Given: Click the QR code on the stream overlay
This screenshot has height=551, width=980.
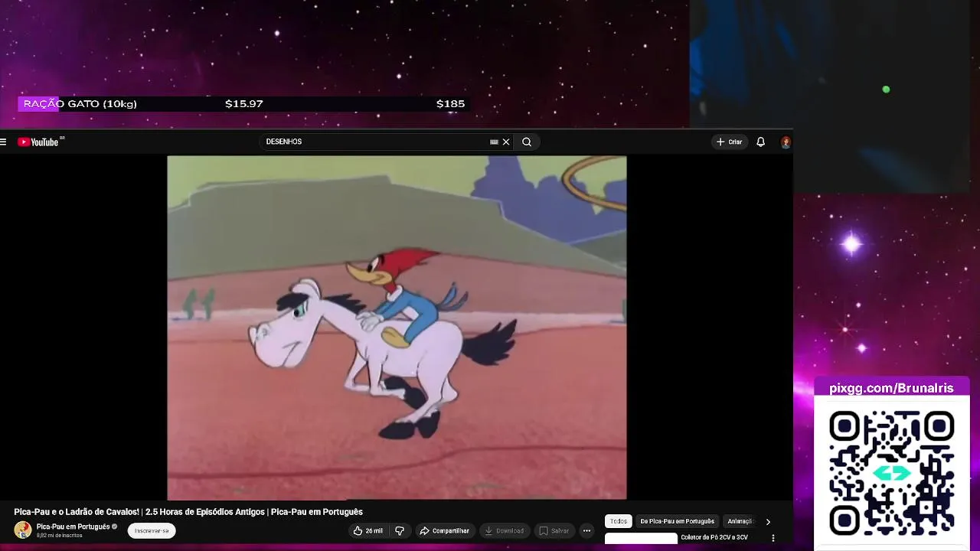Looking at the screenshot, I should [x=892, y=473].
